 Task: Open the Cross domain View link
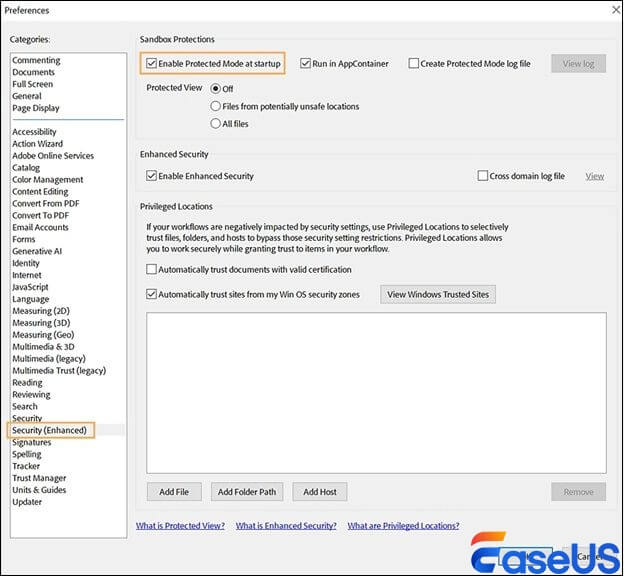595,176
